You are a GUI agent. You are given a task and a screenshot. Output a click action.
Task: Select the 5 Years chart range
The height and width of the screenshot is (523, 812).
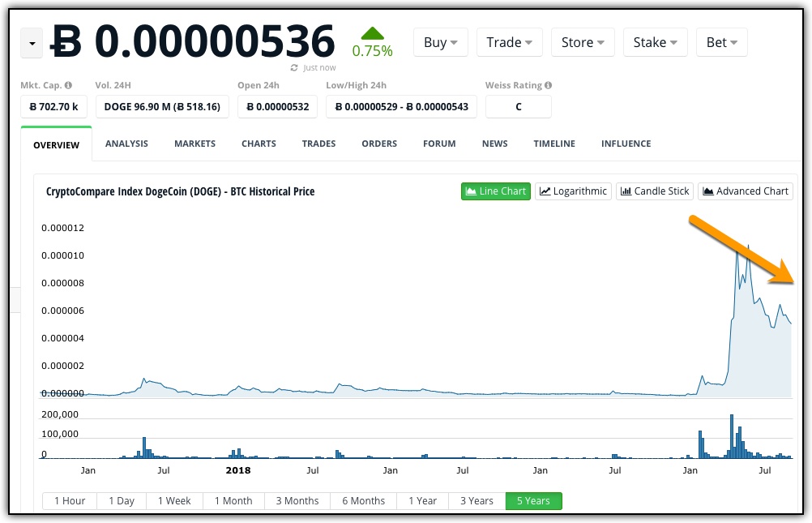533,501
